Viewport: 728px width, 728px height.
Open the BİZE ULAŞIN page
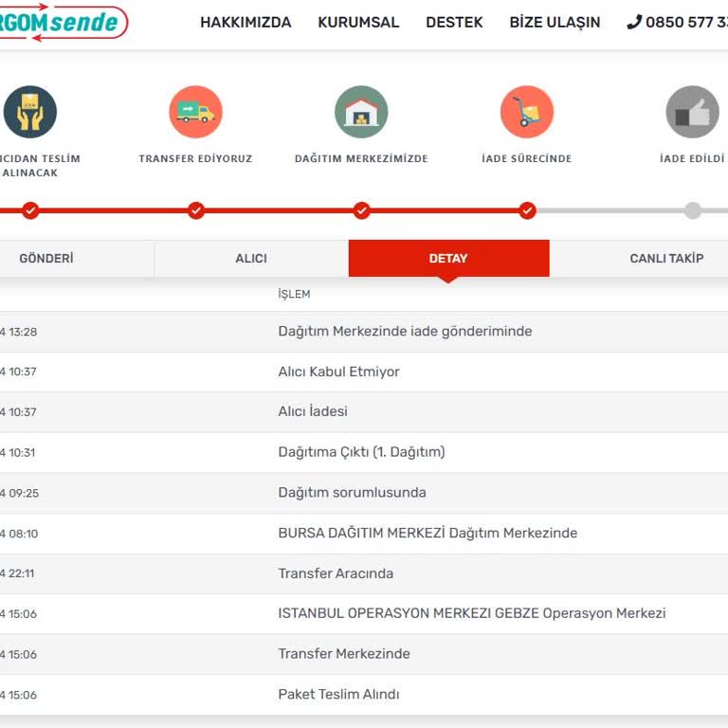[555, 23]
